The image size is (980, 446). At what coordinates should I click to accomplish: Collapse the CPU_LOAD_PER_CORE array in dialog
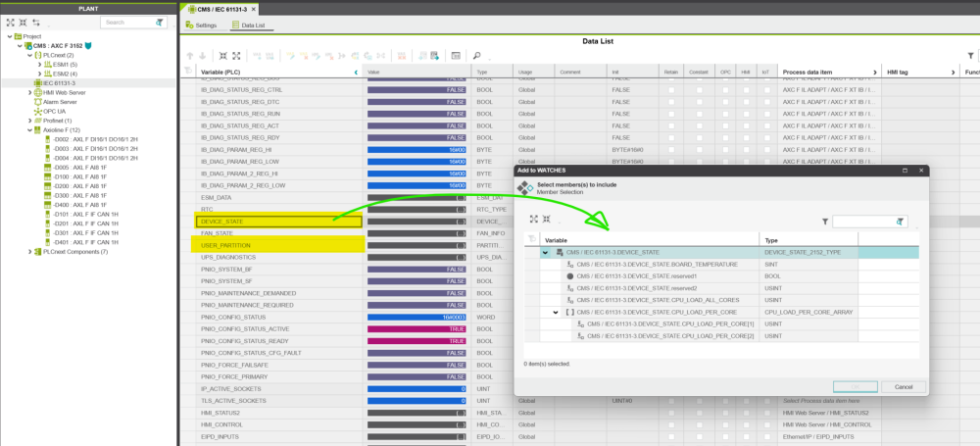(x=557, y=312)
